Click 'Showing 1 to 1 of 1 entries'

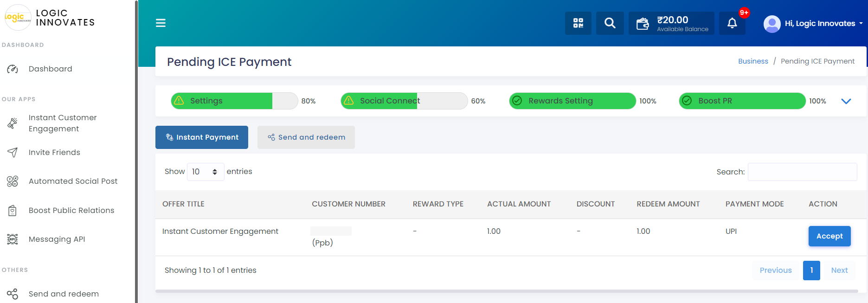pos(210,271)
